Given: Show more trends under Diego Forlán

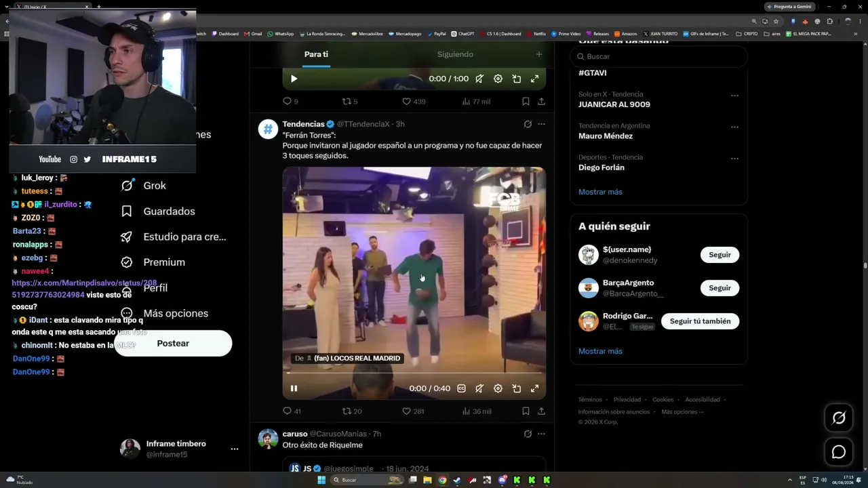Looking at the screenshot, I should [600, 192].
